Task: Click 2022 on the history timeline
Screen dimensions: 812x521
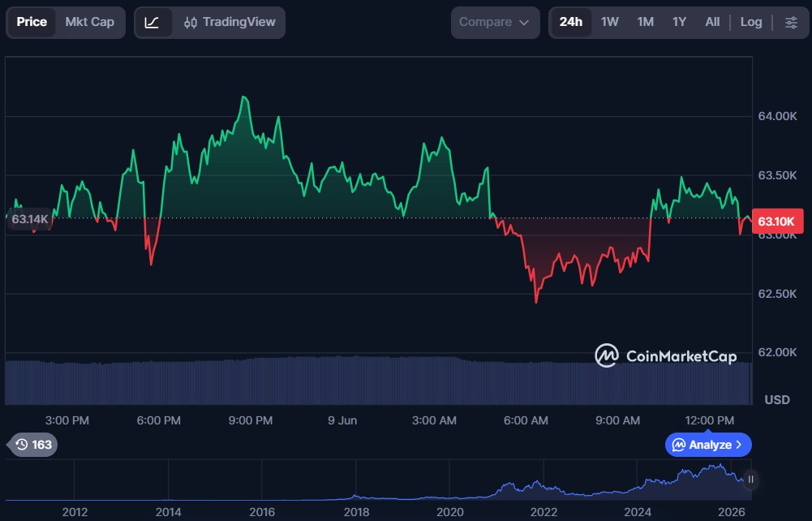Action: pos(543,512)
